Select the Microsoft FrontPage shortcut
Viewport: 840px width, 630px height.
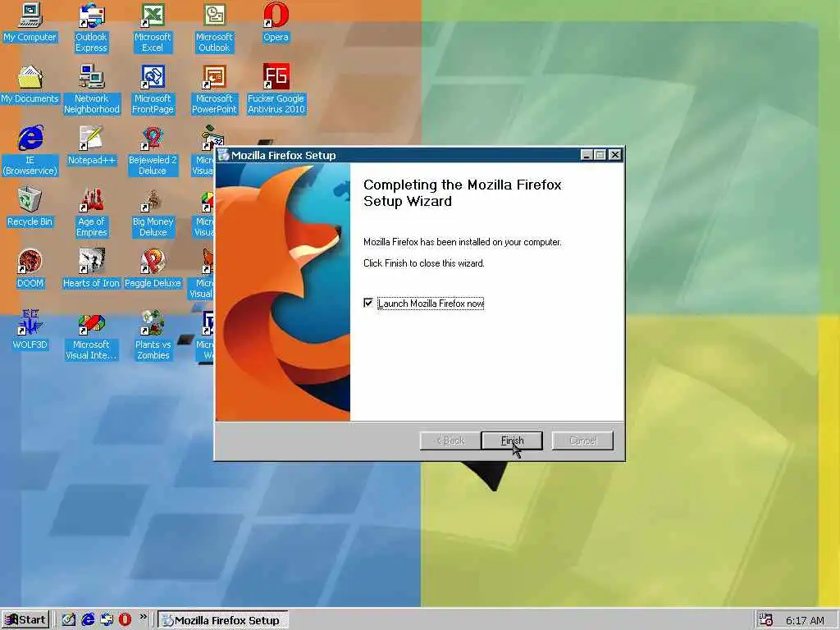coord(153,89)
